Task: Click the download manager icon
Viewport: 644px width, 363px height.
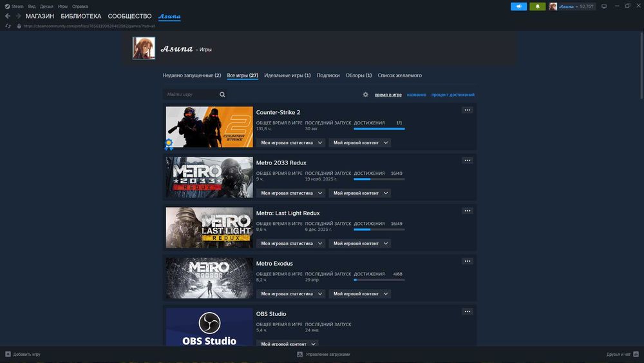Action: click(x=300, y=354)
